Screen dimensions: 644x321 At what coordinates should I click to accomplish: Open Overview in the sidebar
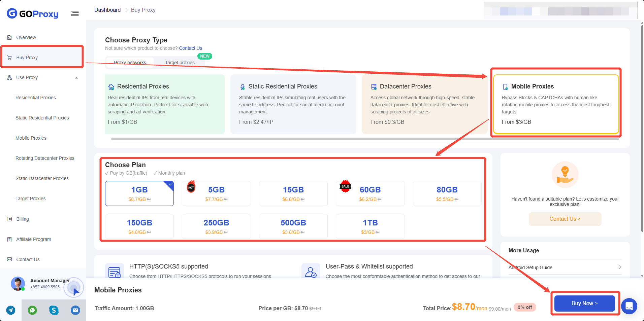click(26, 37)
